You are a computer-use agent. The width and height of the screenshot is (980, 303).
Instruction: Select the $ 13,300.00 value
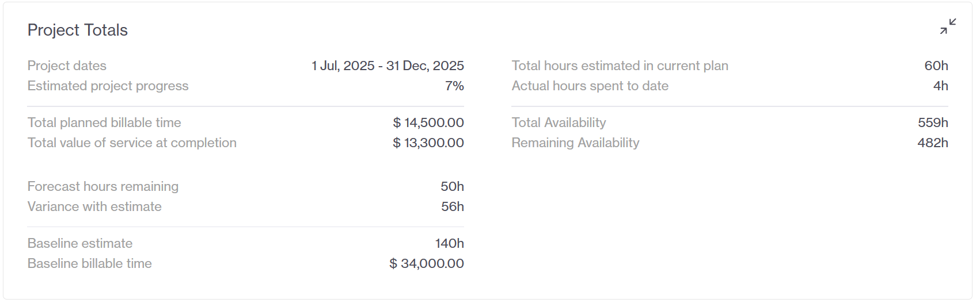click(428, 143)
